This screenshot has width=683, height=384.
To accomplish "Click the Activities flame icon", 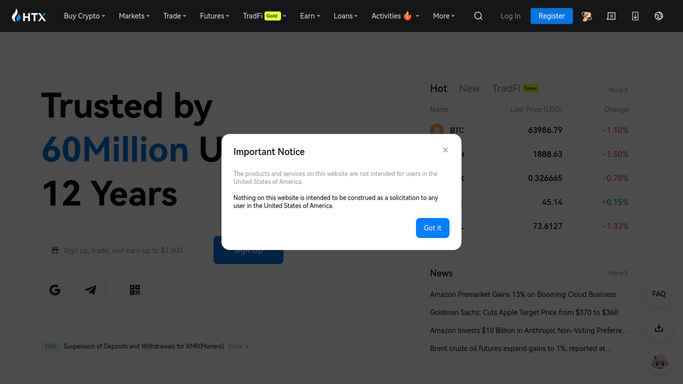I will (x=407, y=16).
